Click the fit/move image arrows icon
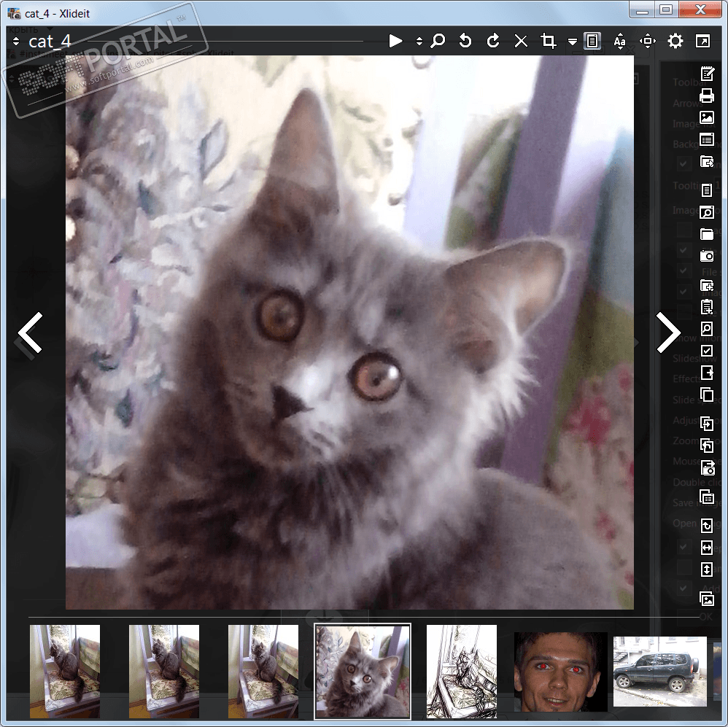Viewport: 728px width, 727px height. [x=647, y=41]
